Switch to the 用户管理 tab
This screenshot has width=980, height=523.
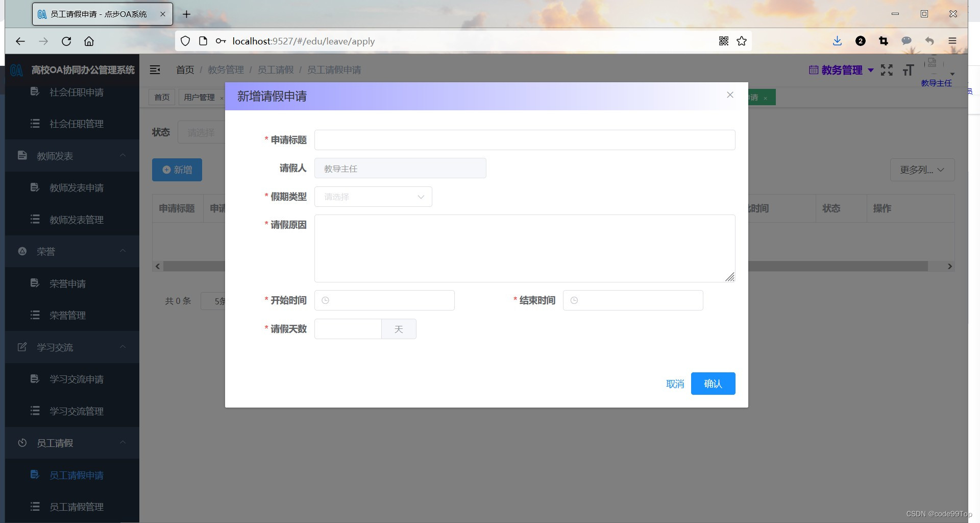200,97
